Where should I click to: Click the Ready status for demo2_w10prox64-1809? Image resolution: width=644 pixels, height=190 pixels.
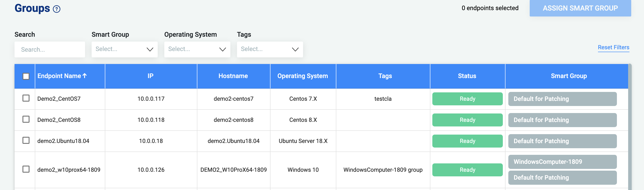tap(467, 170)
